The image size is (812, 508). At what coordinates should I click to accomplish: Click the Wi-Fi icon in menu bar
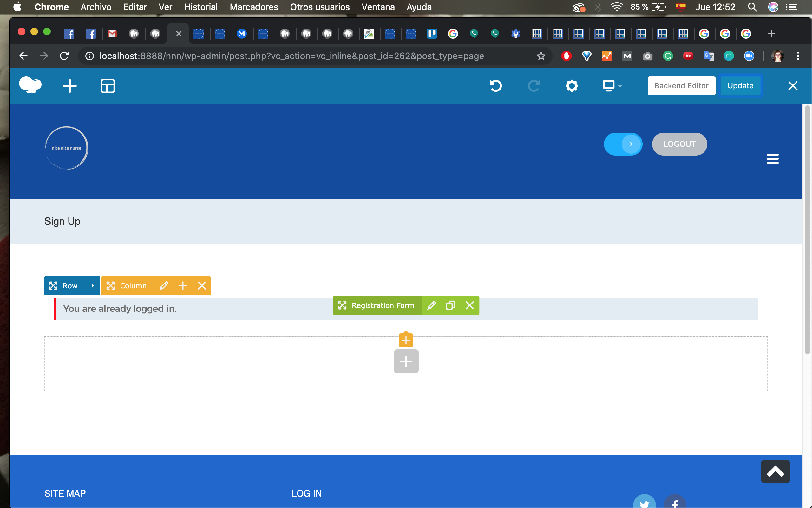pyautogui.click(x=616, y=7)
